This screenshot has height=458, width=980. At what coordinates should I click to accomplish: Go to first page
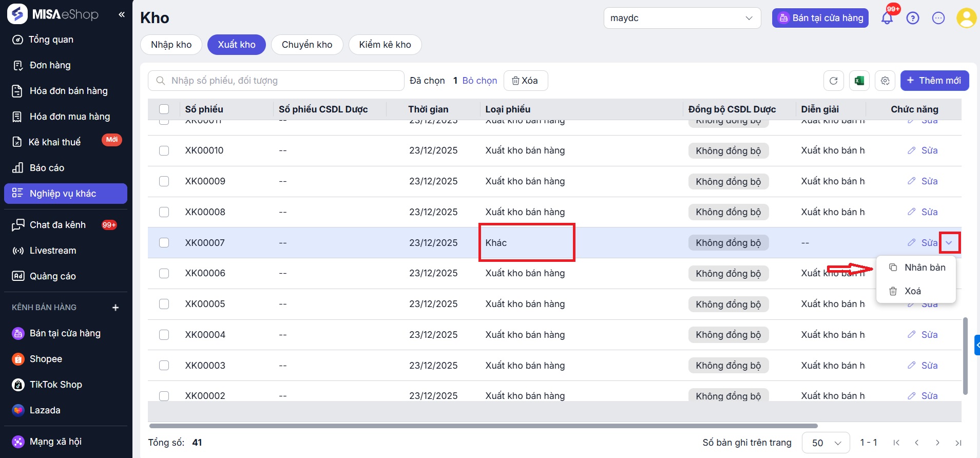896,443
